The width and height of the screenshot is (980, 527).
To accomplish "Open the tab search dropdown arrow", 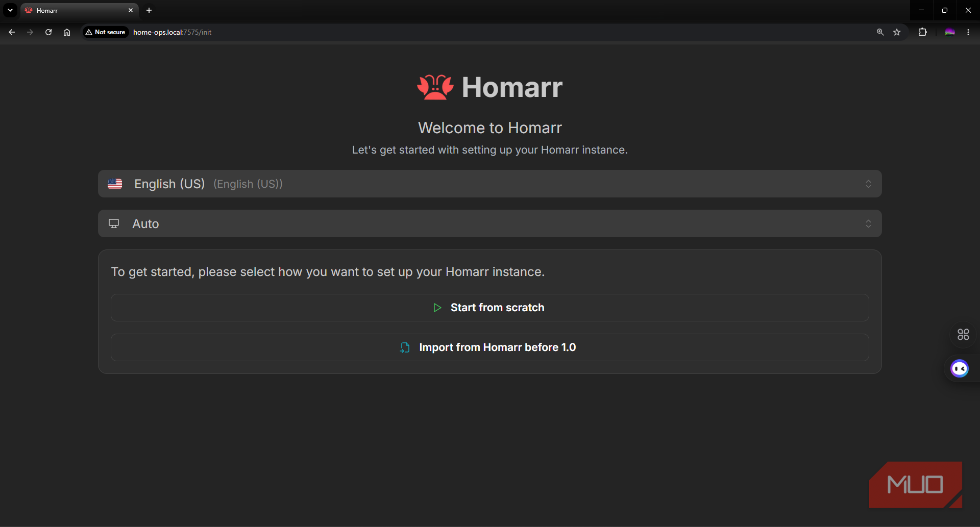I will tap(10, 10).
